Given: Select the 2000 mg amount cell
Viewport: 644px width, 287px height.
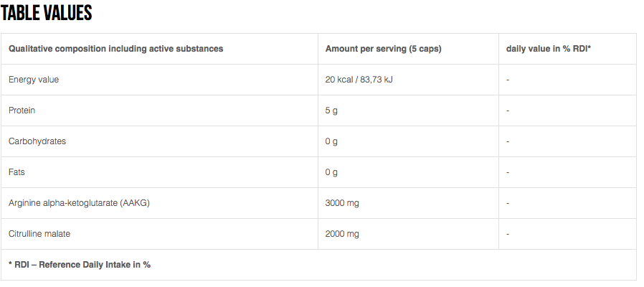Looking at the screenshot, I should (342, 234).
